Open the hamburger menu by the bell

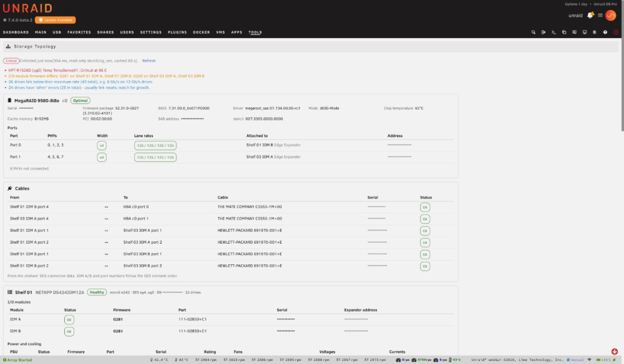(x=600, y=16)
